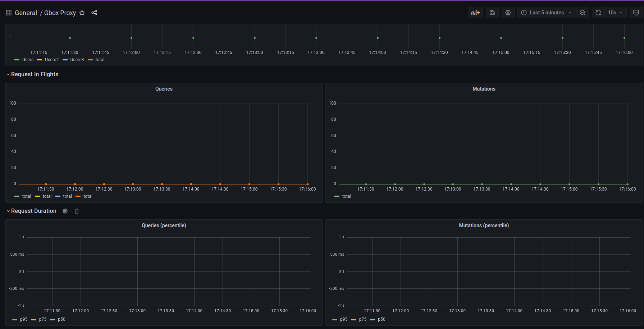Save the dashboard using the disk icon
The height and width of the screenshot is (329, 644).
click(x=492, y=13)
